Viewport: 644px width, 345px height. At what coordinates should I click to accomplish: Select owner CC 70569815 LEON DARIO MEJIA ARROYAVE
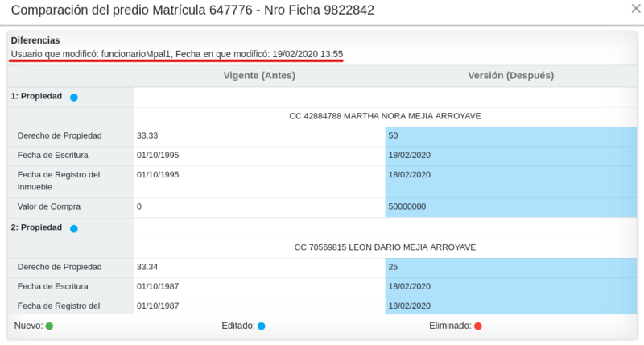[385, 247]
